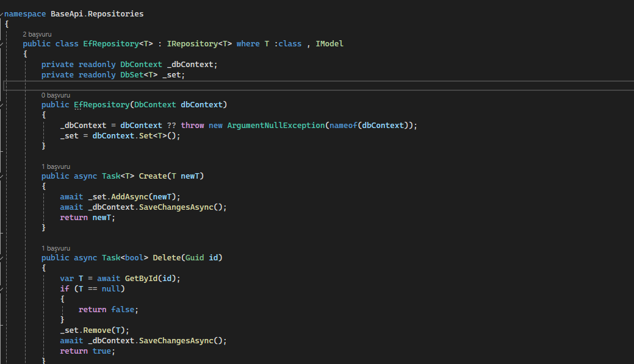634x364 pixels.
Task: Click 'Set<T>()' method call
Action: [159, 136]
